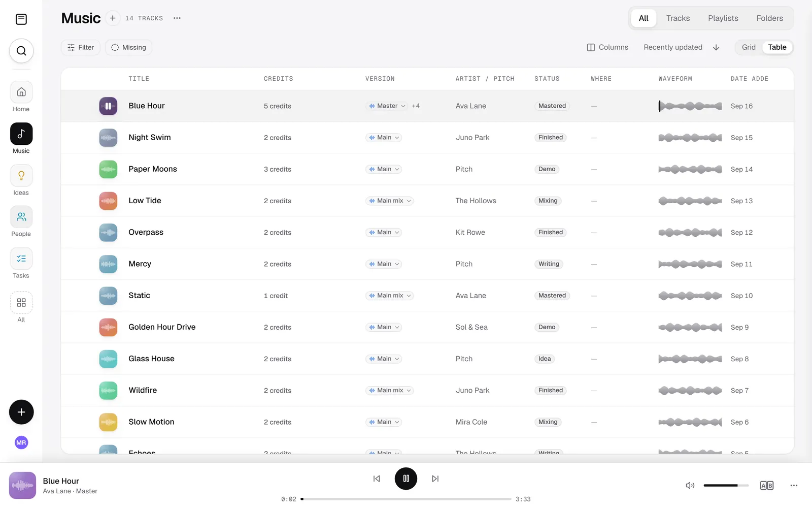The image size is (812, 508).
Task: Click the Golden Hour Drive artwork icon
Action: click(108, 327)
